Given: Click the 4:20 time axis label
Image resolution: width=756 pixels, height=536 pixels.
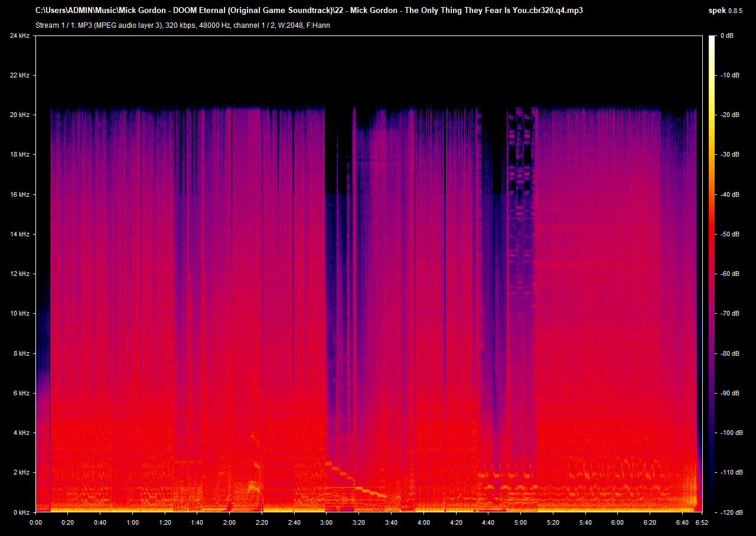Looking at the screenshot, I should pyautogui.click(x=455, y=523).
